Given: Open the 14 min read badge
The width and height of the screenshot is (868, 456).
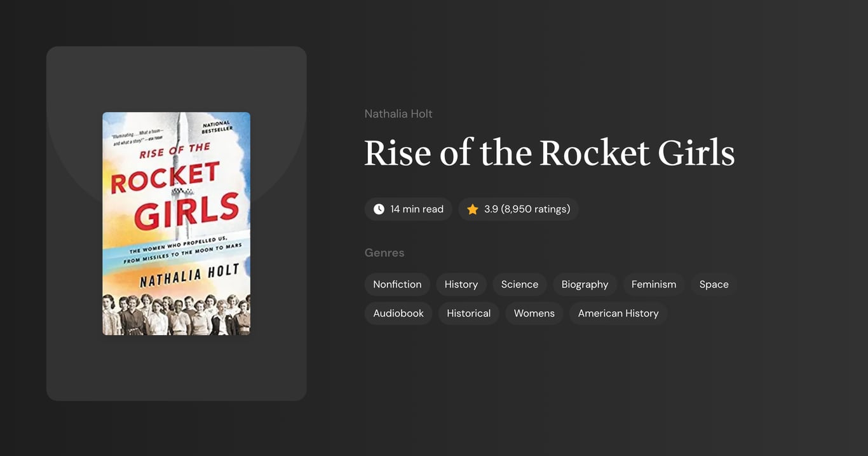Looking at the screenshot, I should point(408,209).
